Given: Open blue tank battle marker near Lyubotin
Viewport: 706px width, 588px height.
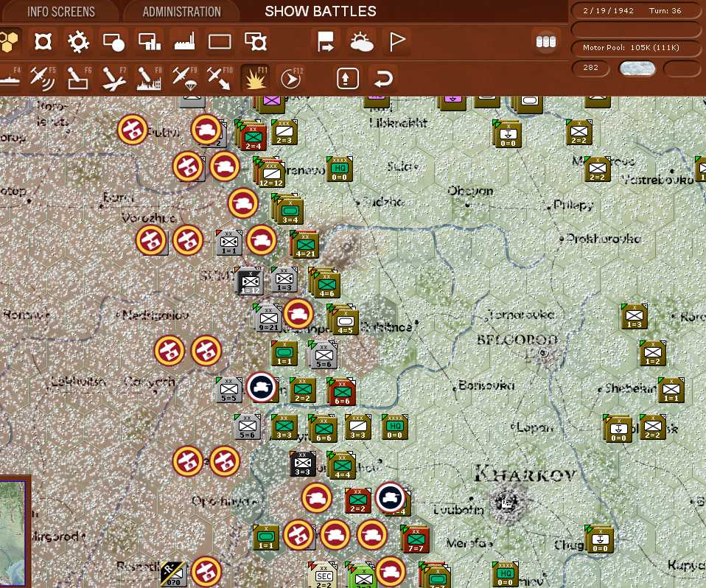Looking at the screenshot, I should pyautogui.click(x=391, y=497).
